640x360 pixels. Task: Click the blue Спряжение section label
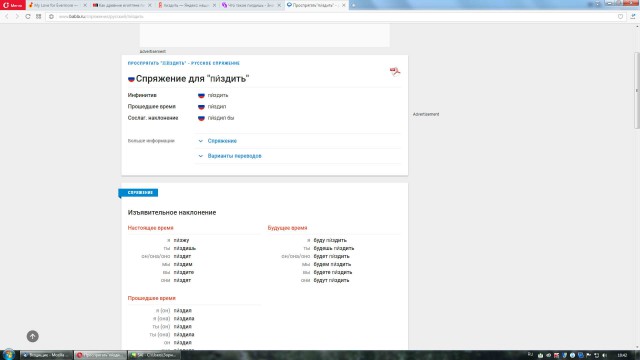[x=138, y=193]
